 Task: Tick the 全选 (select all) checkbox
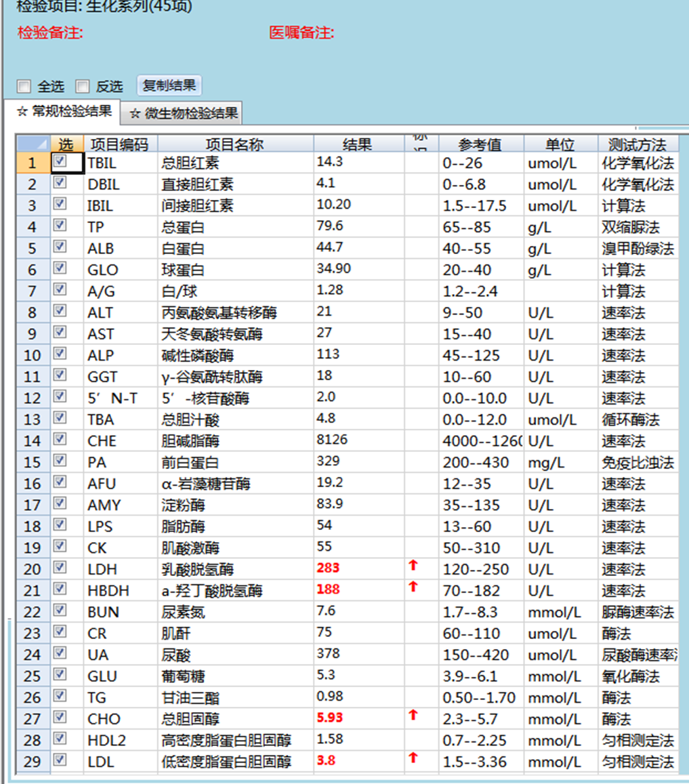[24, 86]
